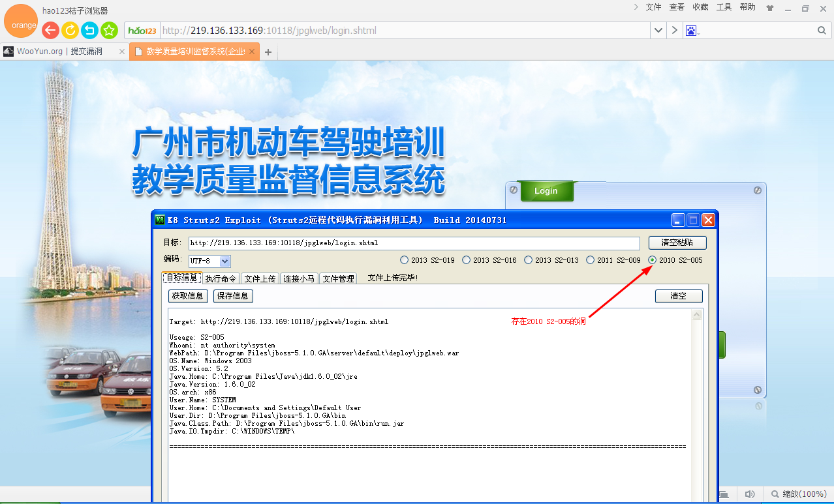Click the Whoami: nt authority\system line
This screenshot has height=504, width=834.
[222, 345]
